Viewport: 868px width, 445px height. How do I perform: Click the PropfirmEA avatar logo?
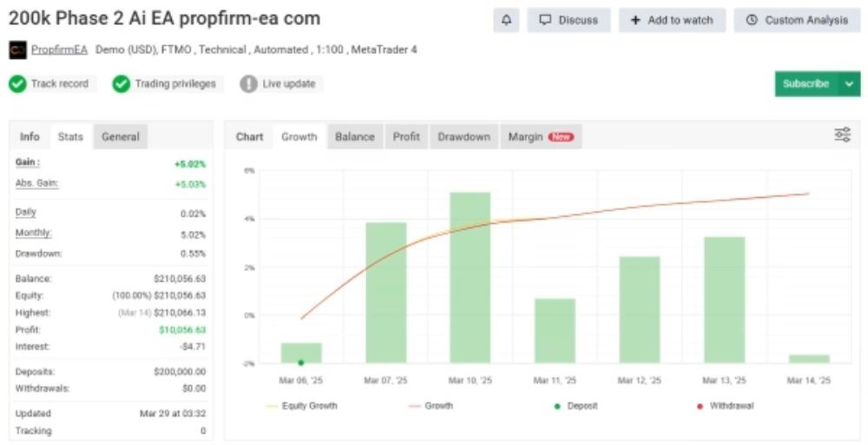(17, 50)
